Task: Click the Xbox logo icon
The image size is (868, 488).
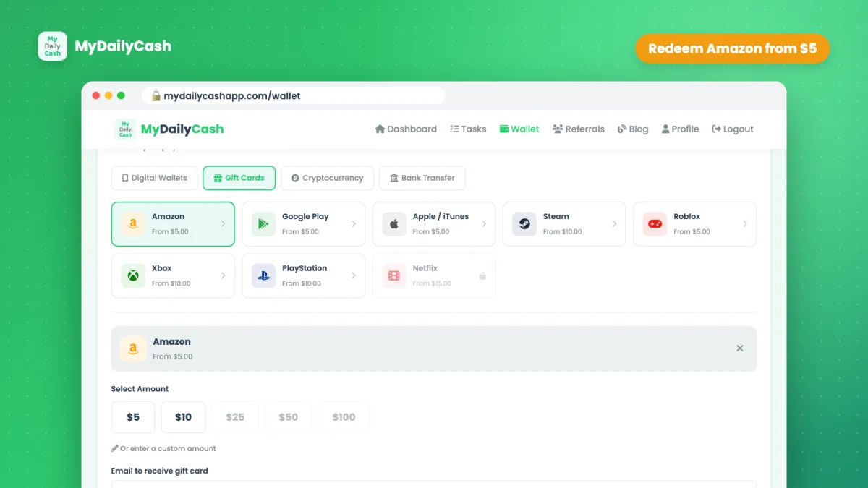Action: coord(133,276)
